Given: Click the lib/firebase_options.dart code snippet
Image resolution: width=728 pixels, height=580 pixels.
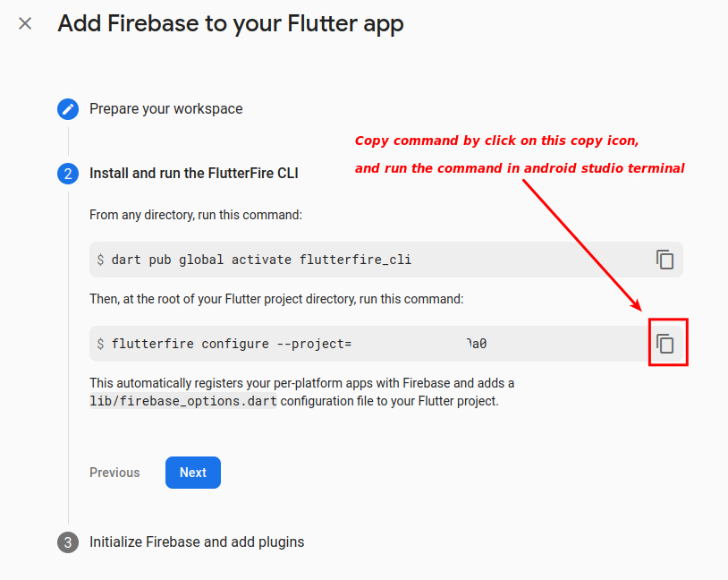Looking at the screenshot, I should point(183,401).
